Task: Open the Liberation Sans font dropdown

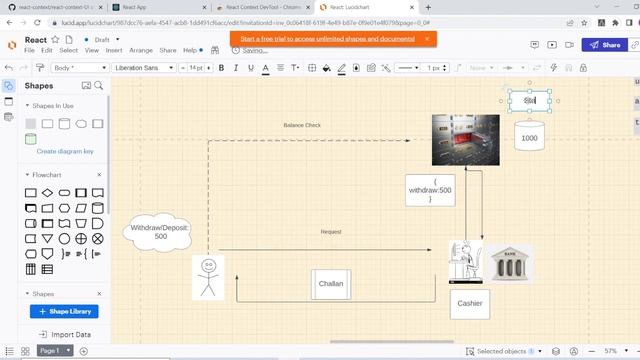Action: tap(144, 68)
